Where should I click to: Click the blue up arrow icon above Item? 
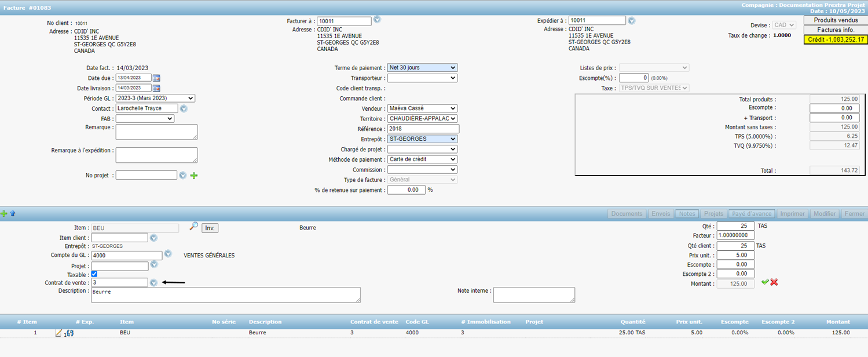point(13,214)
